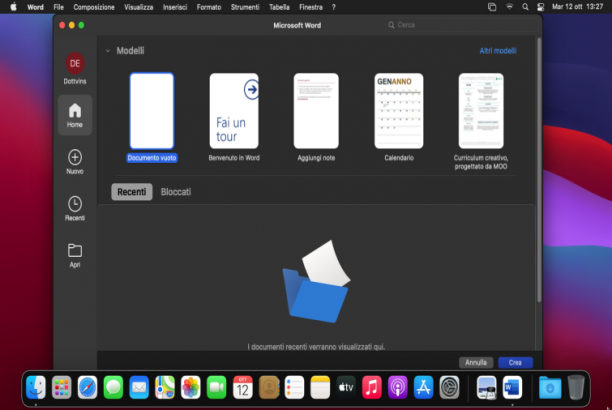Open Apple TV from the Dock
The height and width of the screenshot is (410, 612).
(x=346, y=387)
